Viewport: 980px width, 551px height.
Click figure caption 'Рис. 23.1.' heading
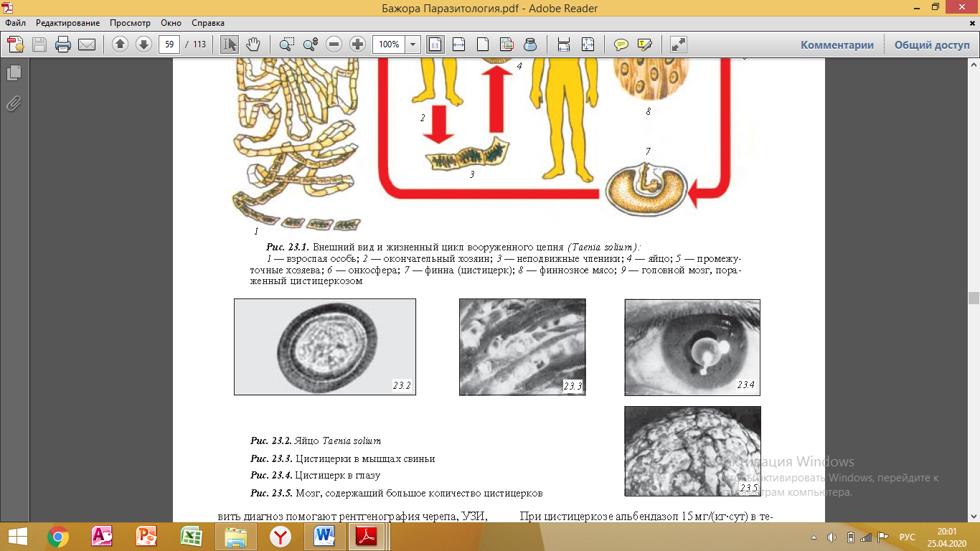click(287, 246)
